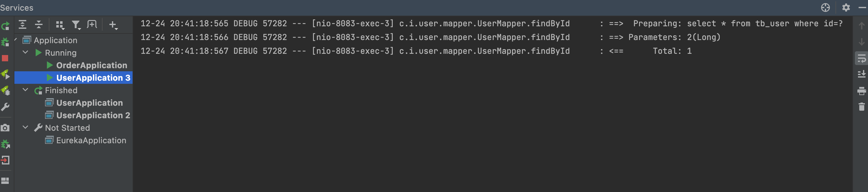Click Expand All in the services toolbar

tap(22, 25)
